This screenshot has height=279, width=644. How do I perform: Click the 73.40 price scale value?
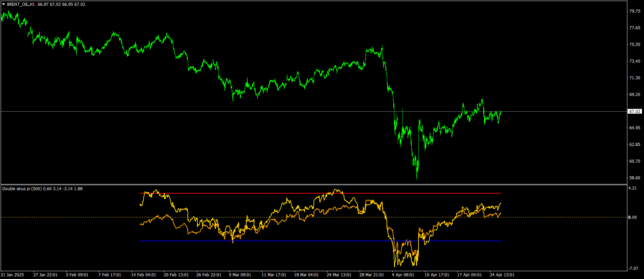pos(634,61)
